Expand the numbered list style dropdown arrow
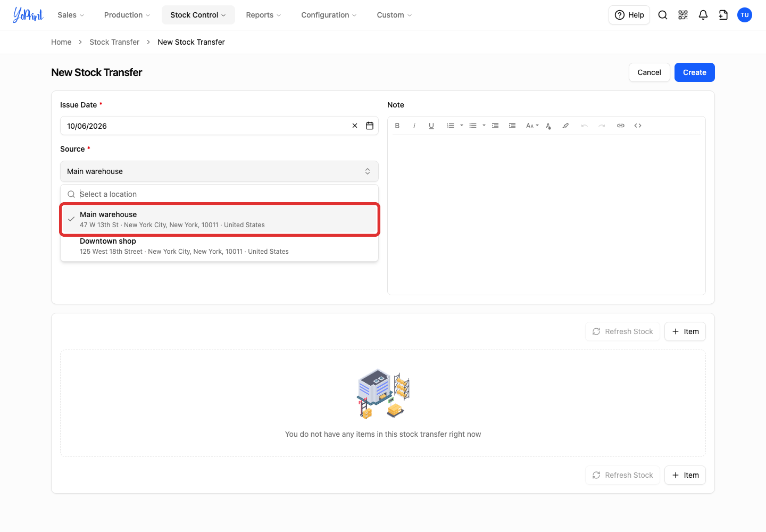Viewport: 766px width, 532px height. pyautogui.click(x=462, y=126)
